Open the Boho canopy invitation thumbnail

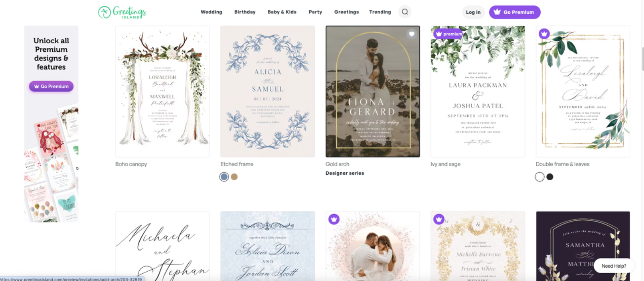[162, 91]
